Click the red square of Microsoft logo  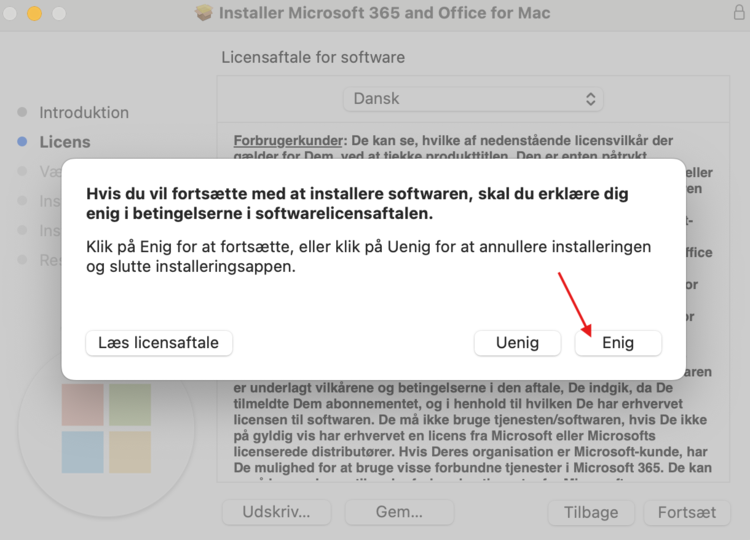pos(82,403)
